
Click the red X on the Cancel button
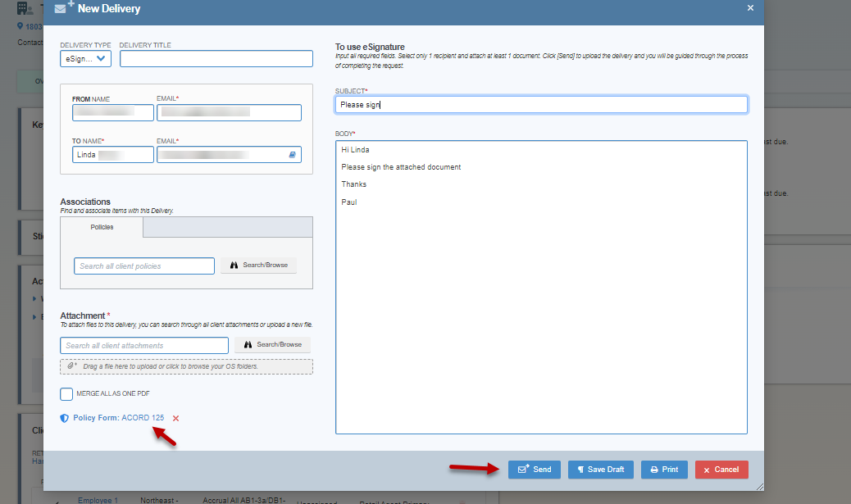707,469
